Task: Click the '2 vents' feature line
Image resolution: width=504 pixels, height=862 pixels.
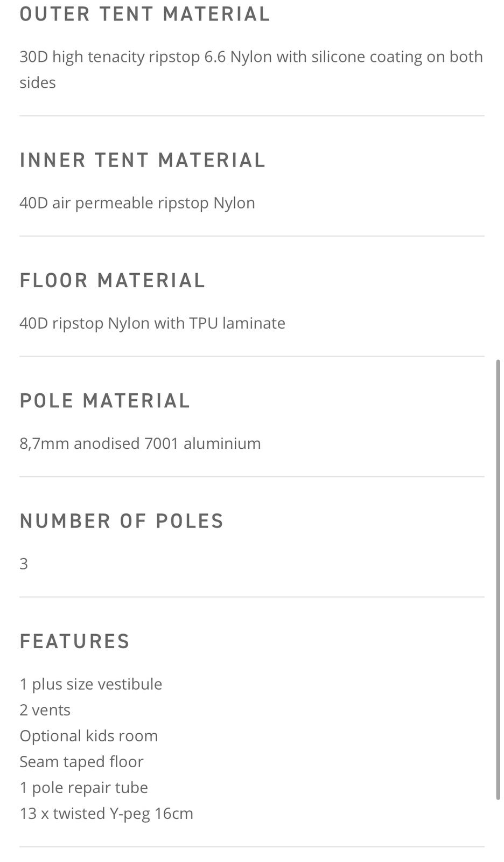Action: (45, 710)
